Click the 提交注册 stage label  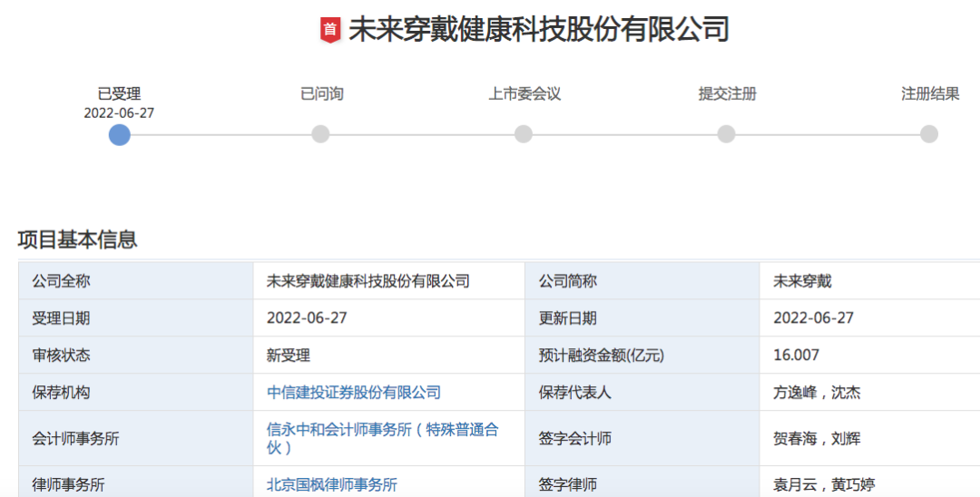(728, 94)
